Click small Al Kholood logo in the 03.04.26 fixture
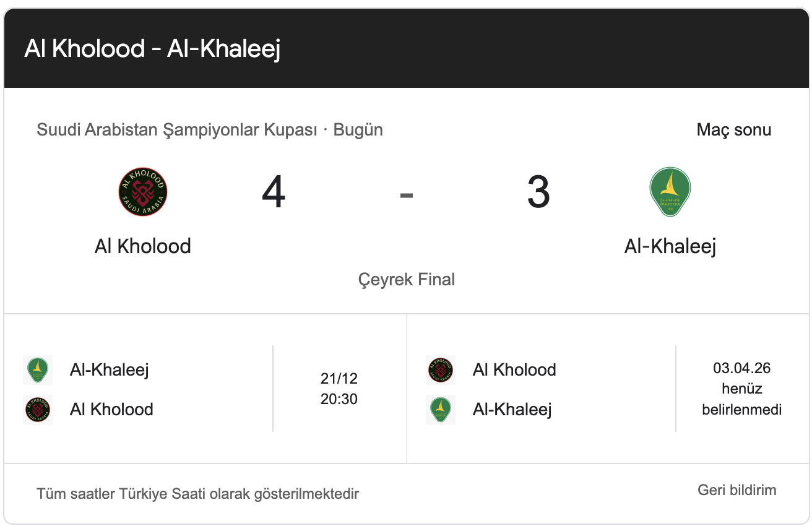Image resolution: width=812 pixels, height=526 pixels. click(441, 370)
